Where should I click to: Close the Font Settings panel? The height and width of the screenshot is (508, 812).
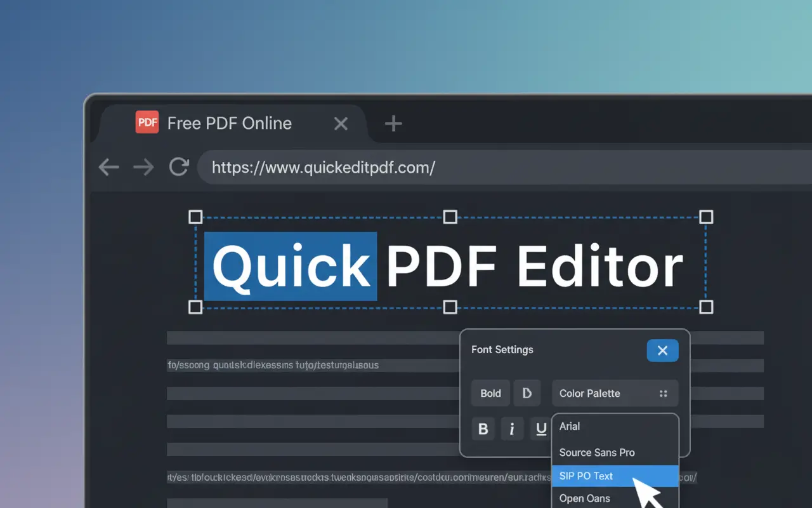[662, 350]
